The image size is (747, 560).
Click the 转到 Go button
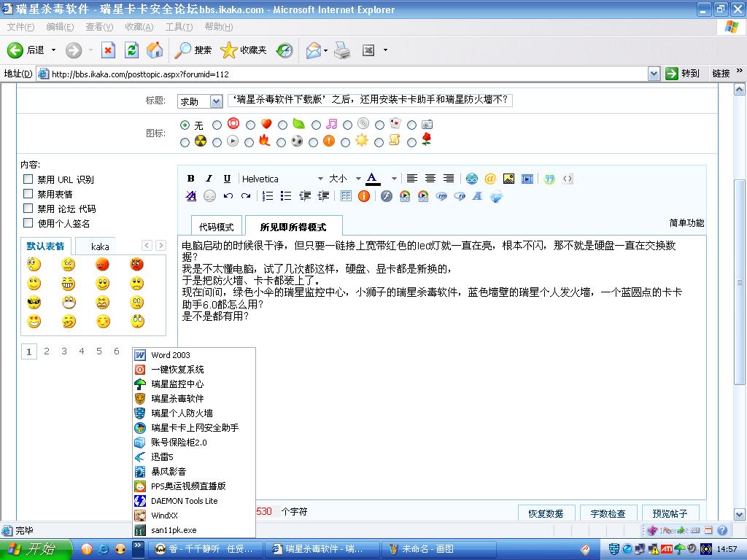pyautogui.click(x=683, y=74)
